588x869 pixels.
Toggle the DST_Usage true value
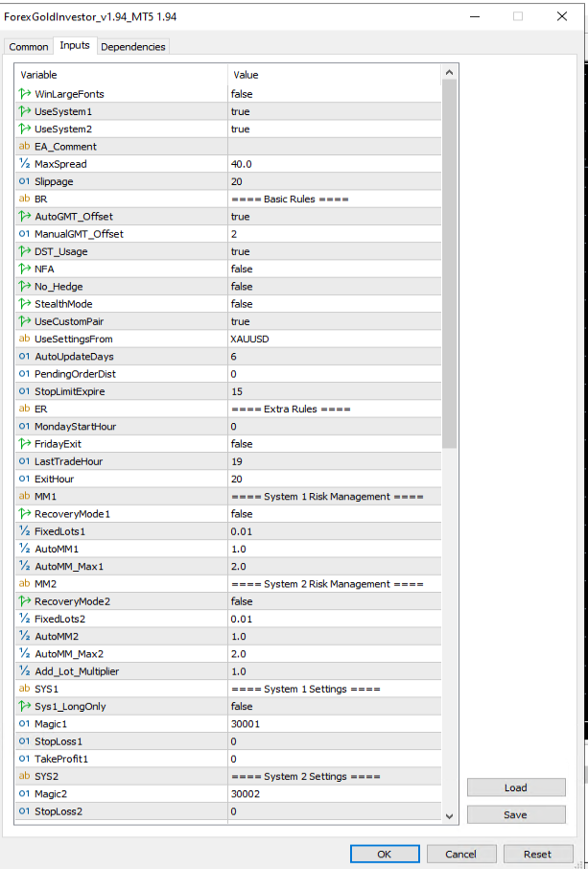(241, 251)
